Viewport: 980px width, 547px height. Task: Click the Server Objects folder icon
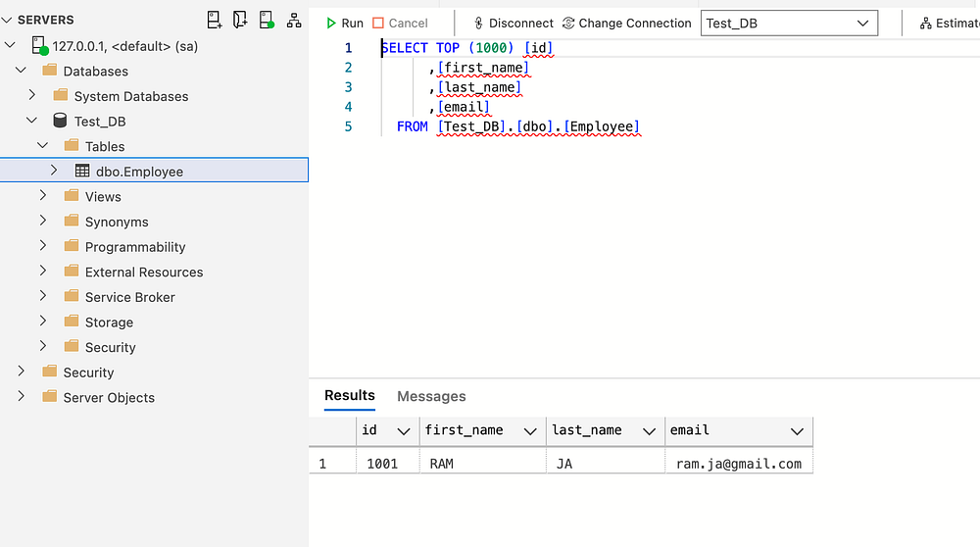[x=49, y=396]
